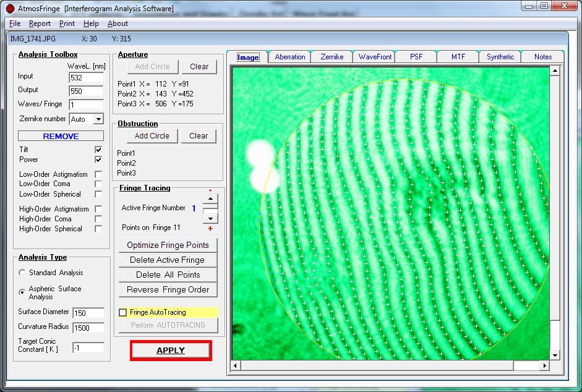Check the Fringe AutoTracing box
582x392 pixels.
123,312
